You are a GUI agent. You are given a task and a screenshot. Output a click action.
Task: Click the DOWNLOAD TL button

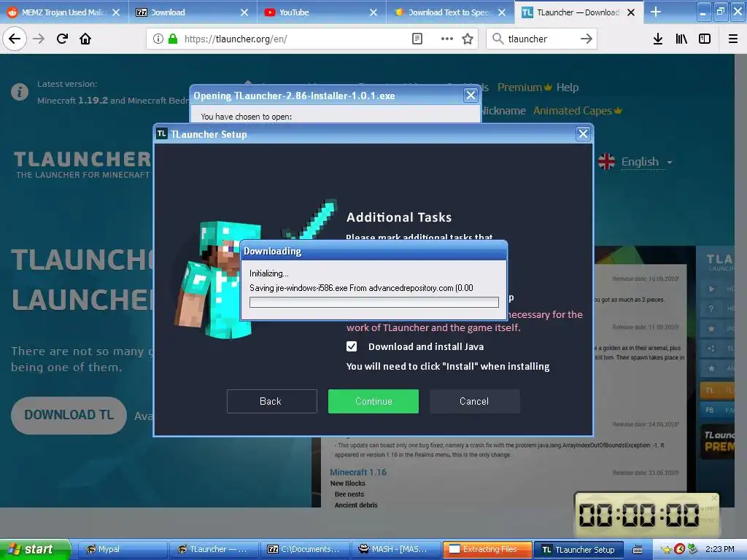point(69,415)
